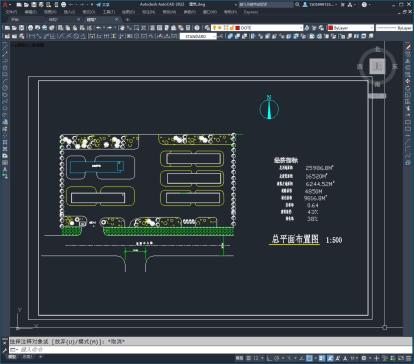Select the Multiline Text A tool

5,169
